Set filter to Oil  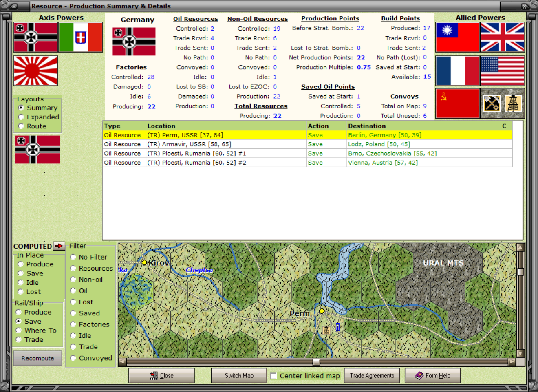(x=79, y=291)
